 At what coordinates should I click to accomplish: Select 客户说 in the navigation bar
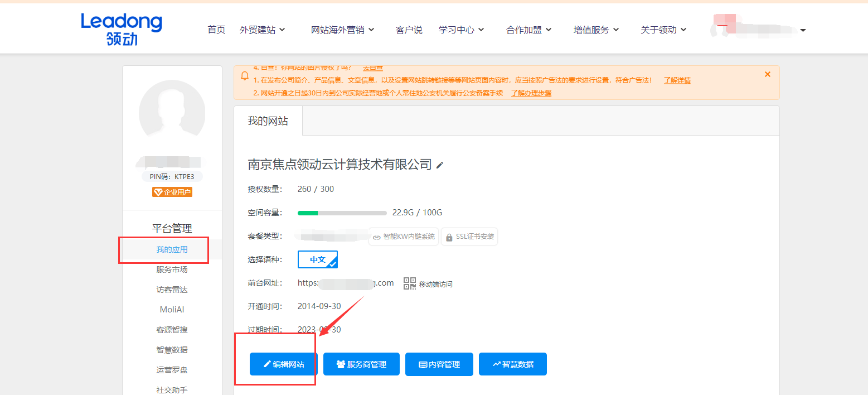(409, 30)
